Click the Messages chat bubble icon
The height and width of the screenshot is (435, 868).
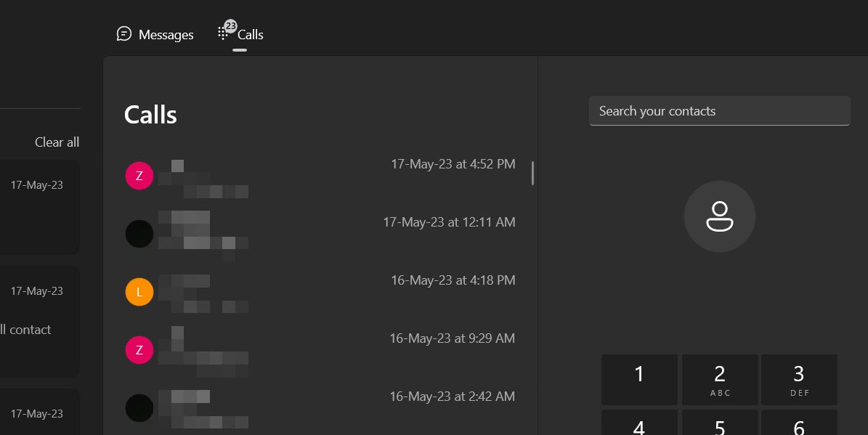[x=124, y=34]
